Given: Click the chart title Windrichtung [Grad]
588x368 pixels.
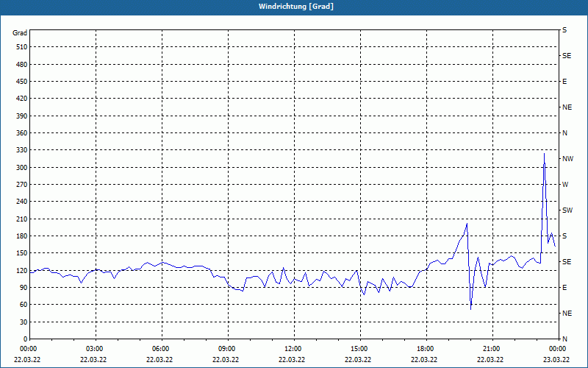Looking at the screenshot, I should [296, 7].
